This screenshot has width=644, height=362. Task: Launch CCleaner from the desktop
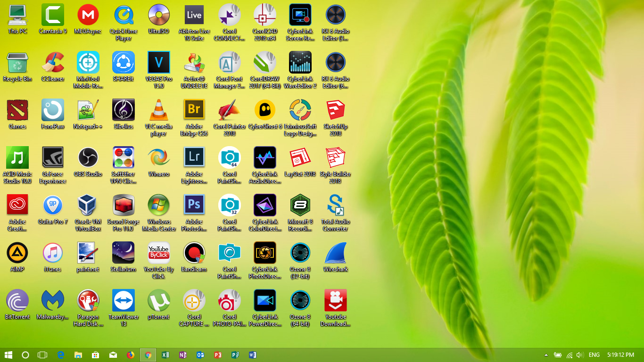pos(53,62)
